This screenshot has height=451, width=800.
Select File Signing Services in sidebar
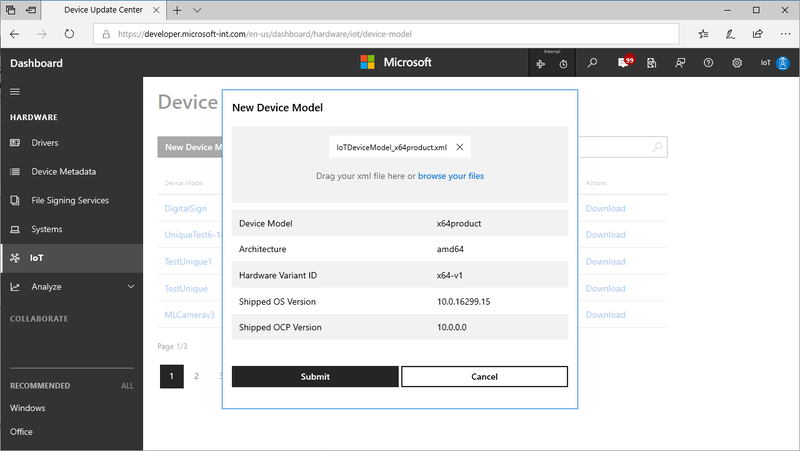pos(70,201)
